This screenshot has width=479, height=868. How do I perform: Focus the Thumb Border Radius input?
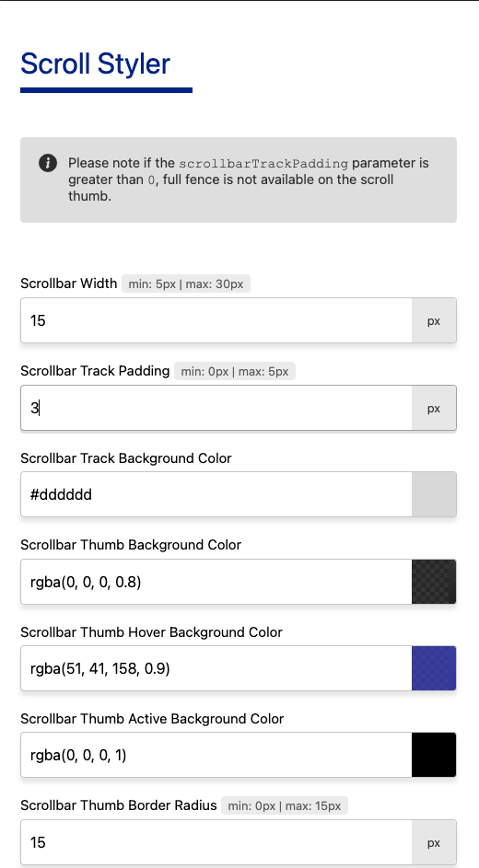point(216,842)
